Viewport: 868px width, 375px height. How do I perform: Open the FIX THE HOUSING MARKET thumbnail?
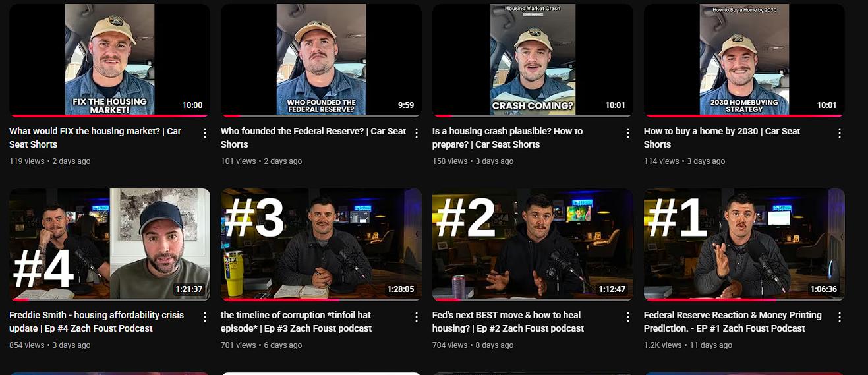pyautogui.click(x=109, y=61)
